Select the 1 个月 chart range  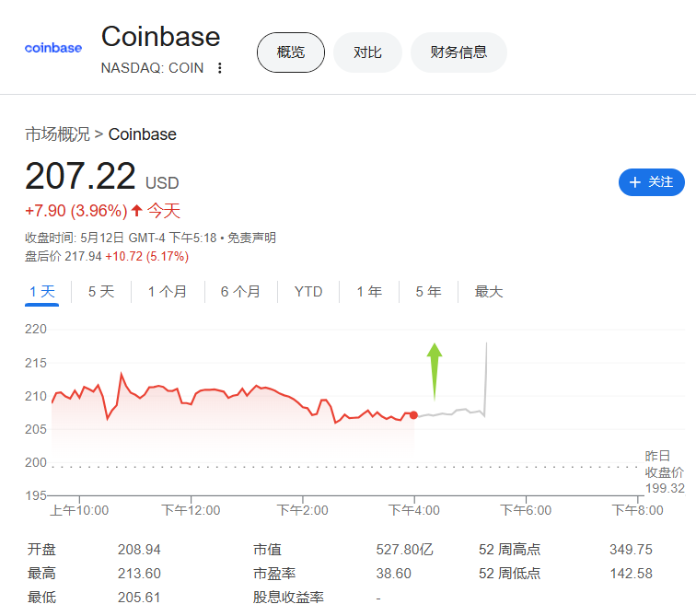pyautogui.click(x=168, y=292)
